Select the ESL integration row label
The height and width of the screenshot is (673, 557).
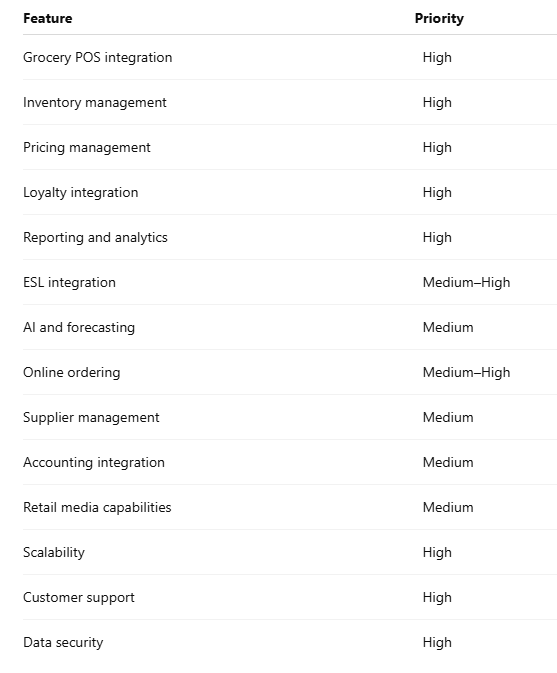[69, 282]
